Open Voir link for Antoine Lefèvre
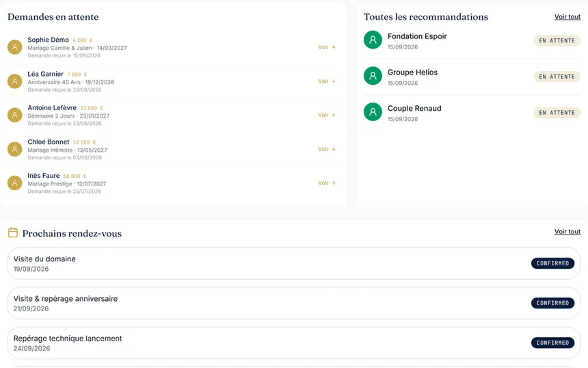The height and width of the screenshot is (368, 588). tap(326, 115)
